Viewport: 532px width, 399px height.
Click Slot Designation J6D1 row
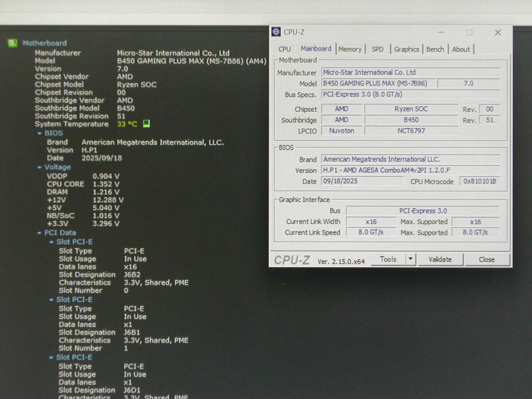[x=99, y=390]
